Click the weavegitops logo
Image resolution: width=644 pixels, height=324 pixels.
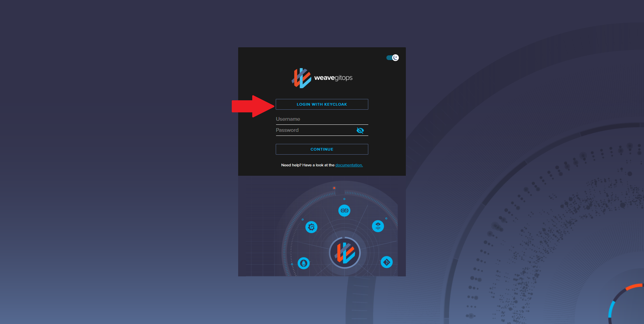[322, 78]
